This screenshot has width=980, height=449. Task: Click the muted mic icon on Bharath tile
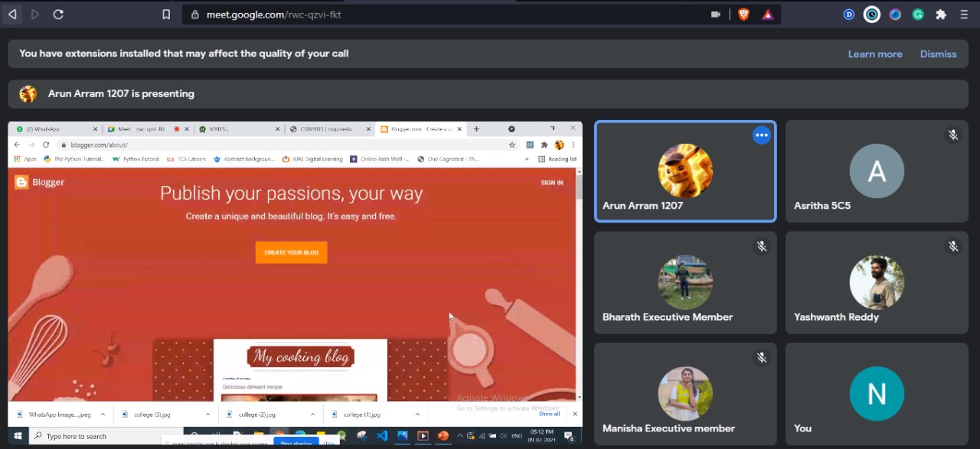(x=762, y=246)
